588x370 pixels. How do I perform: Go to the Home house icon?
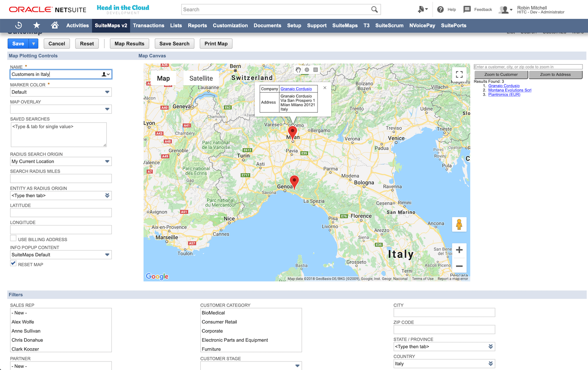click(x=55, y=25)
